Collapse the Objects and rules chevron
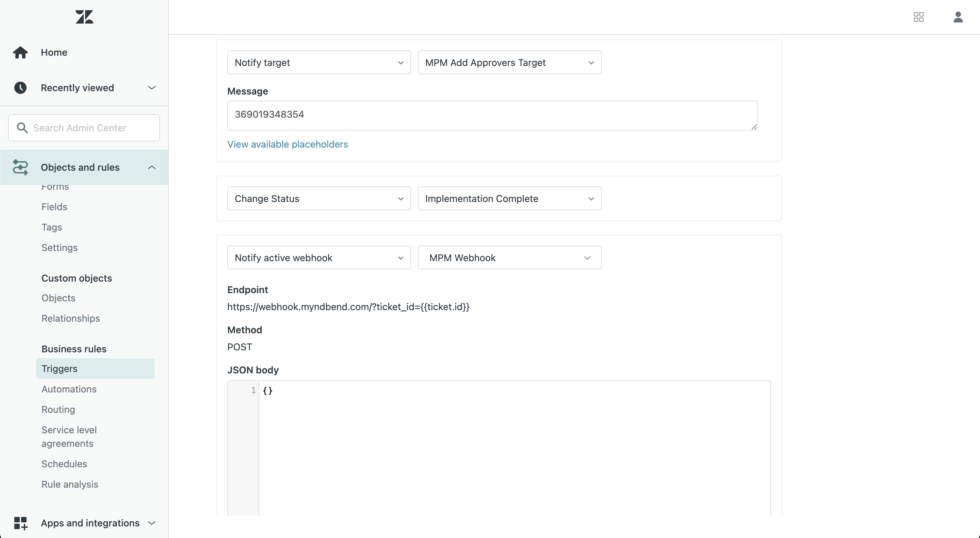The height and width of the screenshot is (538, 980). [152, 167]
